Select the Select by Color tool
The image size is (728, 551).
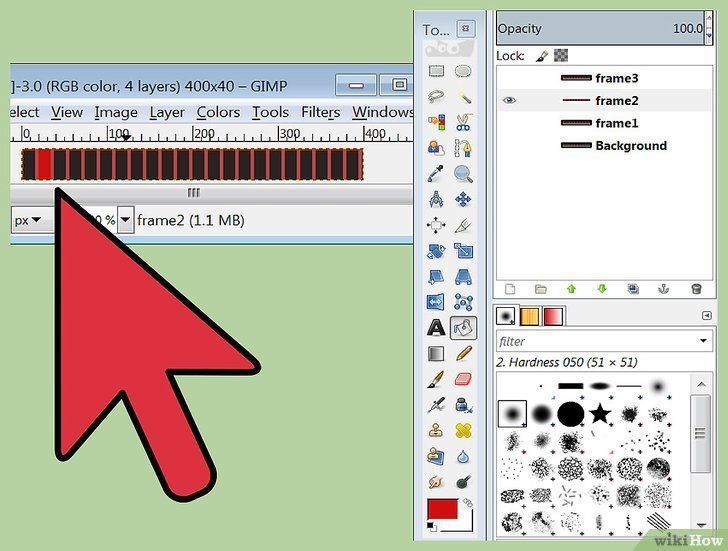tap(436, 122)
